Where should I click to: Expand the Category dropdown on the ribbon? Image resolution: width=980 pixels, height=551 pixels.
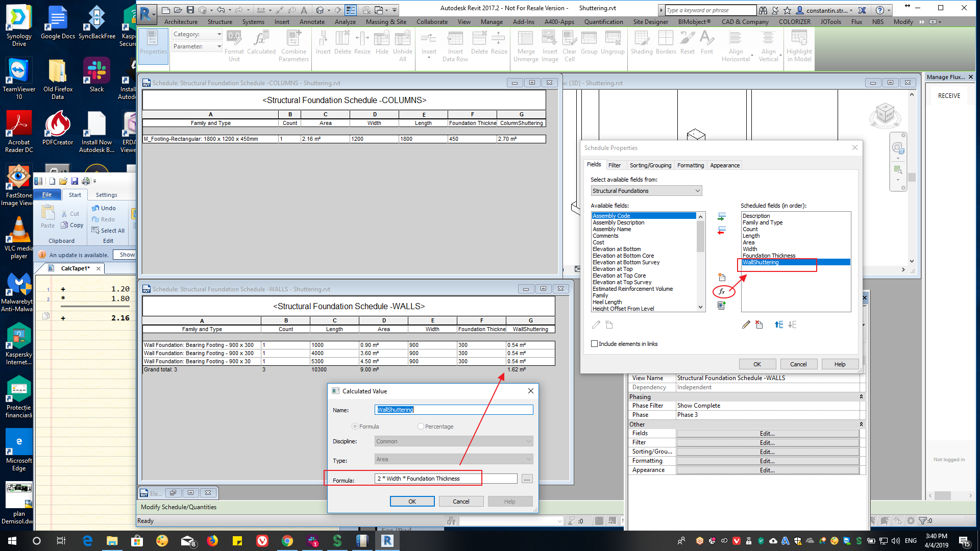tap(219, 34)
